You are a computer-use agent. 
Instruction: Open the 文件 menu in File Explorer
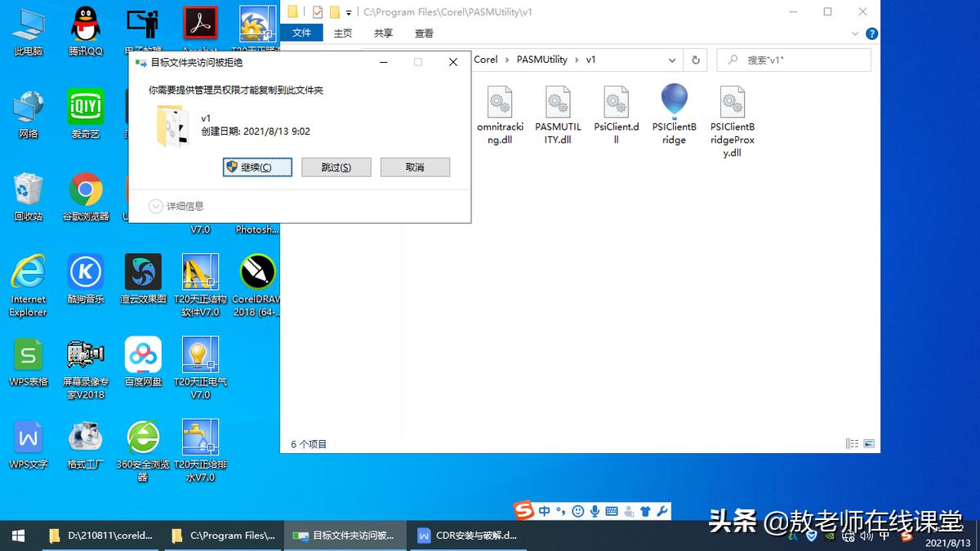click(303, 33)
